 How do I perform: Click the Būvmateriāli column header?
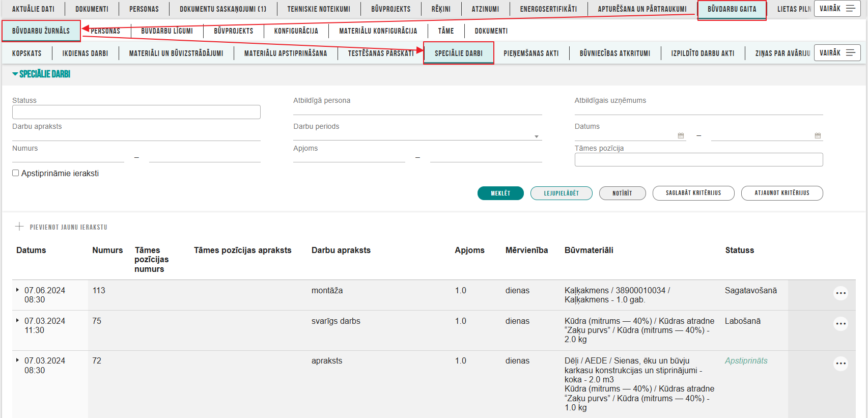click(x=589, y=250)
